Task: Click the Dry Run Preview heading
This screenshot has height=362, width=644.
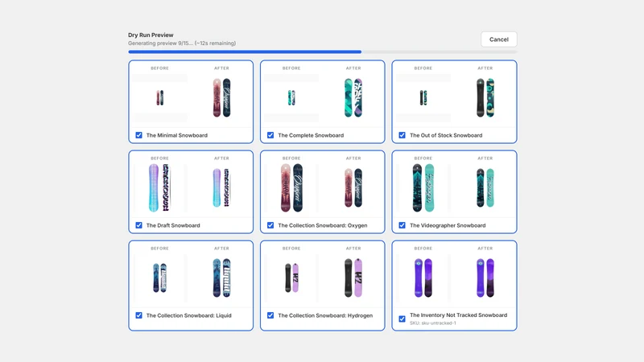Action: click(x=151, y=35)
